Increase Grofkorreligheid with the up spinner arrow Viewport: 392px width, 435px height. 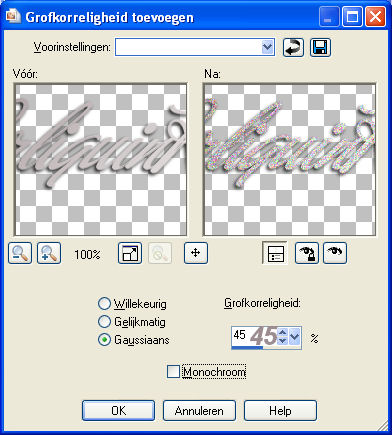[282, 332]
